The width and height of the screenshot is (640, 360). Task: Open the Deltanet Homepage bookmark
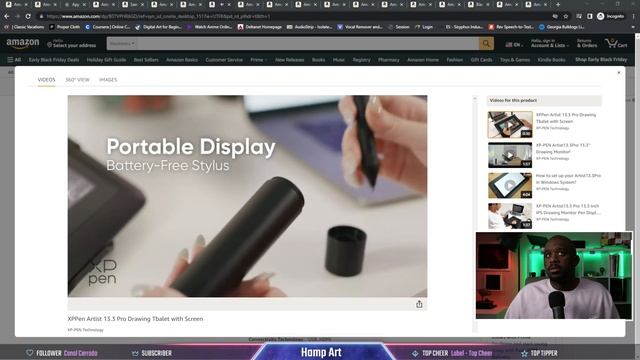(x=260, y=27)
